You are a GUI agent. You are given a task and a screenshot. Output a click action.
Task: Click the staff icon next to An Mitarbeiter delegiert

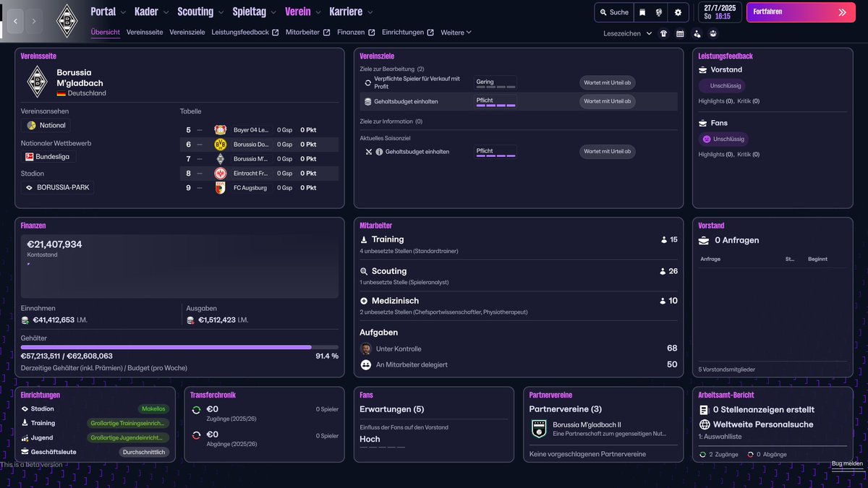pyautogui.click(x=366, y=365)
